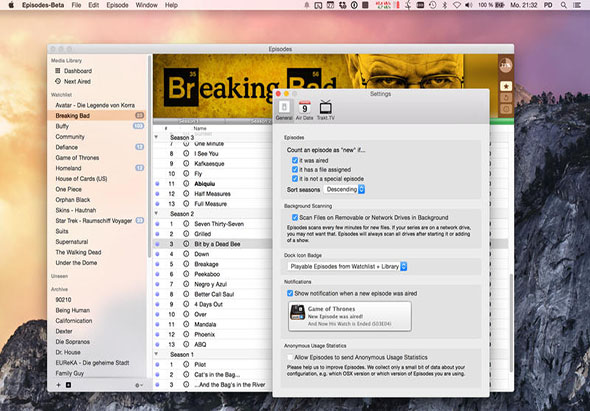Select Buffy with badge 103
590x411 pixels.
[x=97, y=126]
